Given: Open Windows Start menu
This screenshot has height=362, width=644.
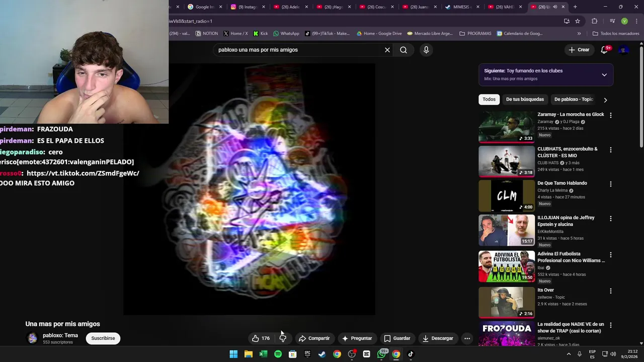Looking at the screenshot, I should (233, 354).
